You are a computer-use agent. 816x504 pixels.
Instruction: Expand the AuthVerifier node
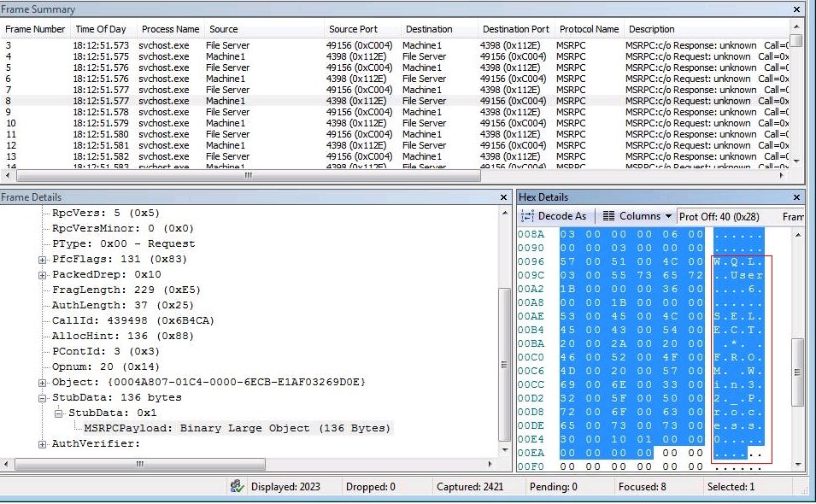[x=42, y=442]
